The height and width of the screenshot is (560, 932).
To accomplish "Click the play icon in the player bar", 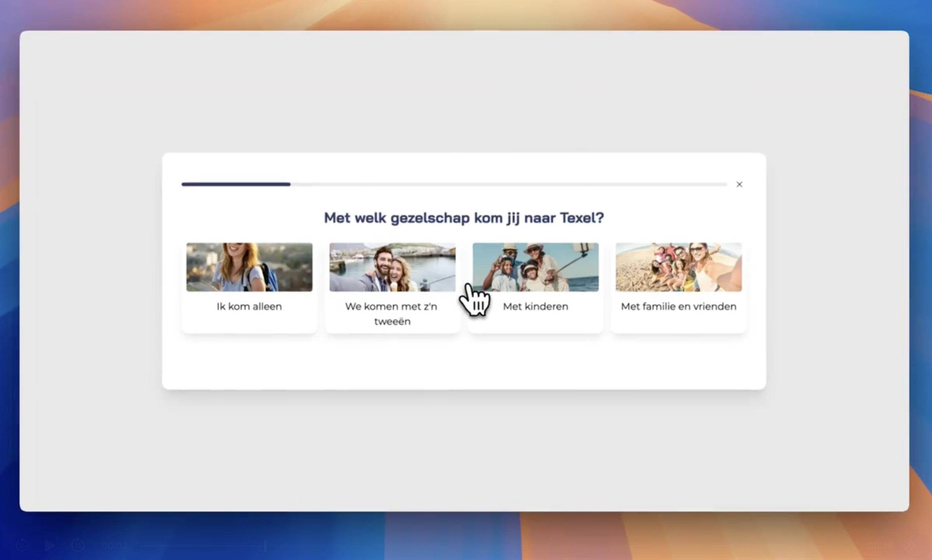I will pos(49,545).
